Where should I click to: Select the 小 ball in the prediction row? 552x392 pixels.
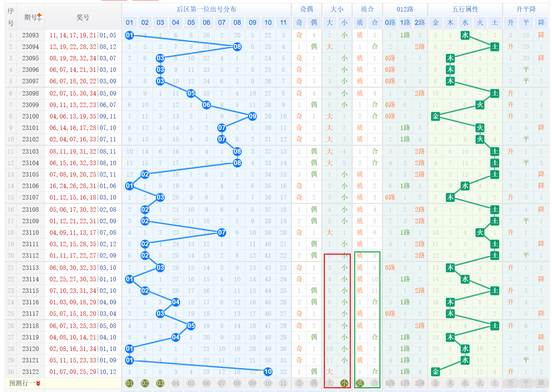[344, 383]
